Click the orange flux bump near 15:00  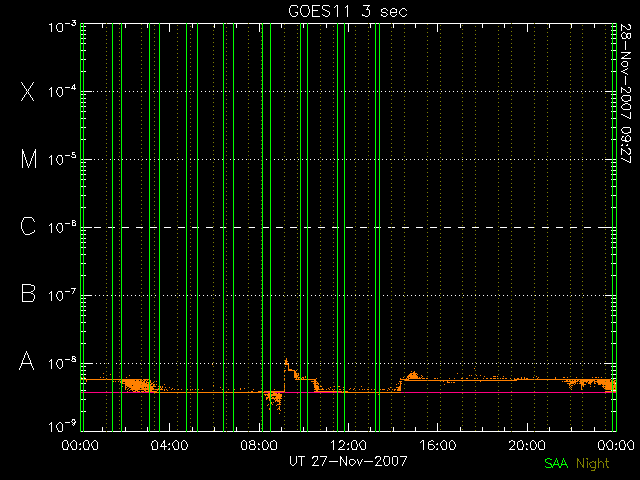413,375
